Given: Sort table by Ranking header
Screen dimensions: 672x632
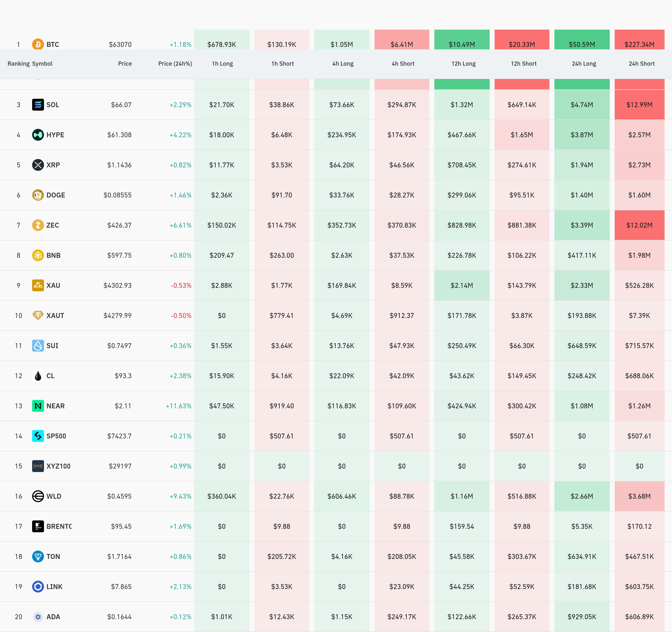Looking at the screenshot, I should 19,63.
